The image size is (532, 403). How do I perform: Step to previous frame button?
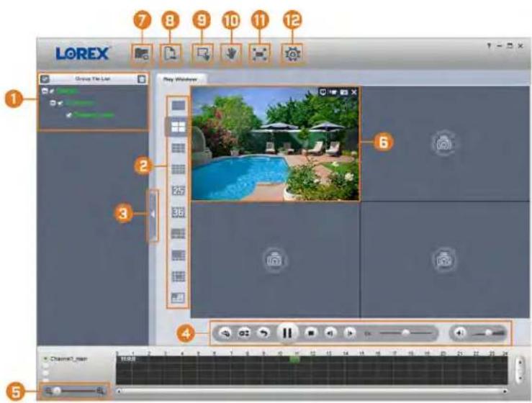click(x=330, y=333)
